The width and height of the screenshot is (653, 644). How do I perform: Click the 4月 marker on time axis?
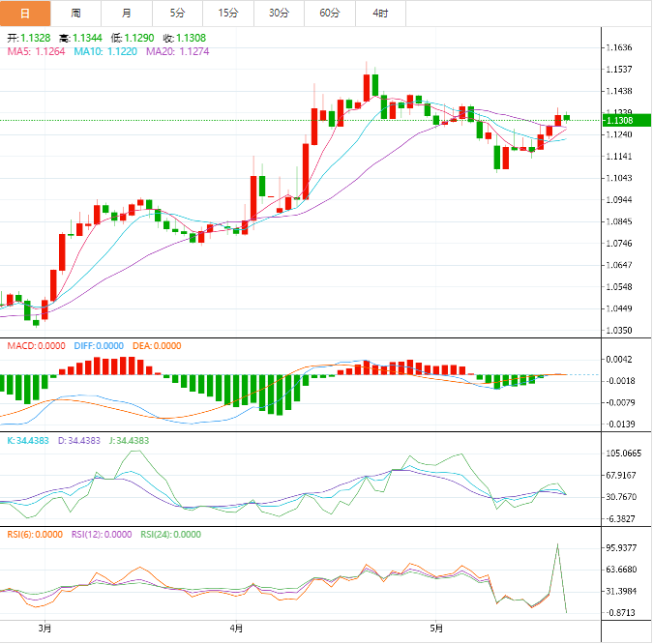(237, 628)
